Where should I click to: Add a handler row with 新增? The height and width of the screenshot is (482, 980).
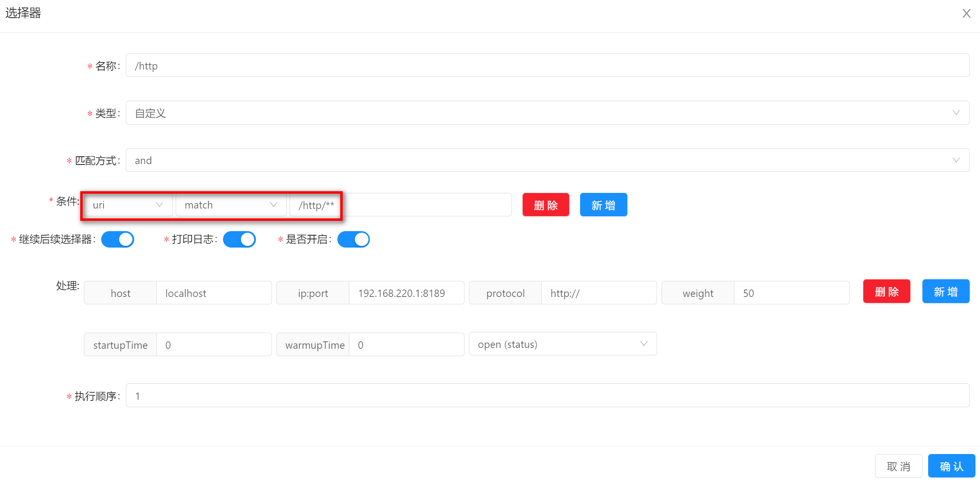point(945,292)
